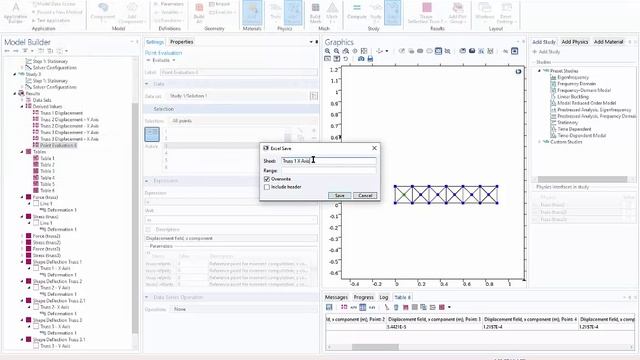Click into the Sheet input field
This screenshot has width=640, height=360.
(x=329, y=161)
